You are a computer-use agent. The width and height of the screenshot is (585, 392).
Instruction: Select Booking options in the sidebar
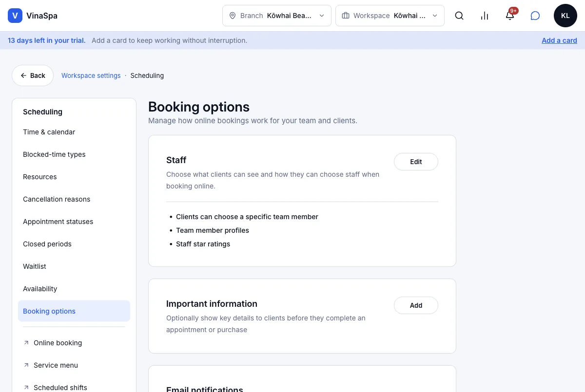pos(74,311)
